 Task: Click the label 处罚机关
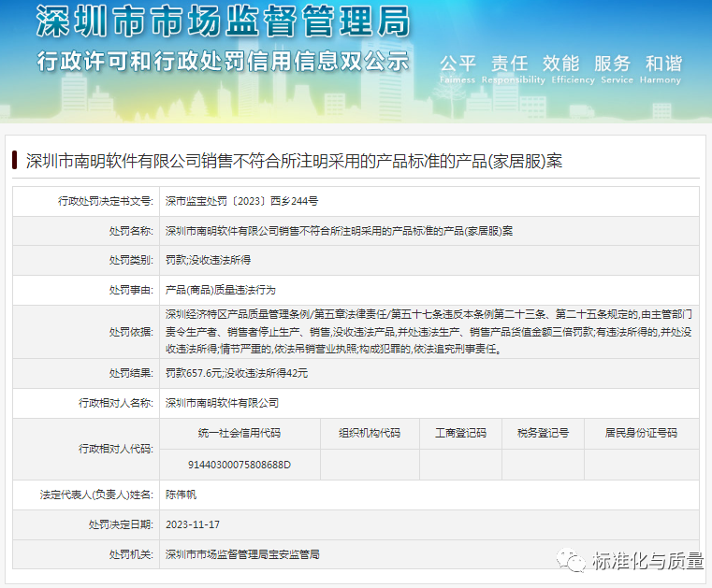point(131,554)
